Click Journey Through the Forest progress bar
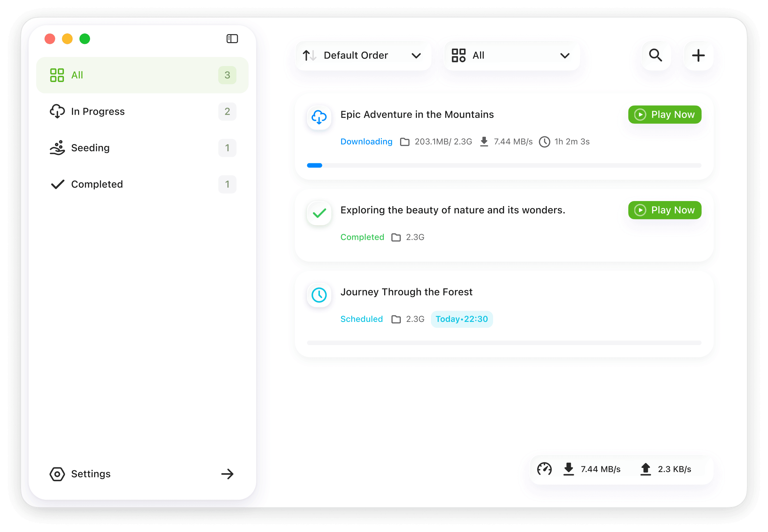Screen dimensions: 768x532 (504, 343)
